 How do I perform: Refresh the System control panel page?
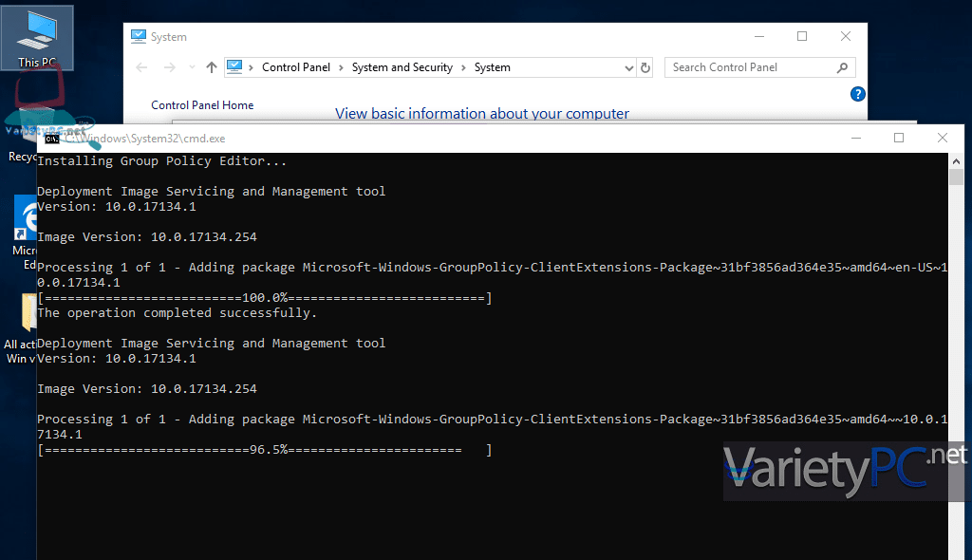click(x=645, y=67)
